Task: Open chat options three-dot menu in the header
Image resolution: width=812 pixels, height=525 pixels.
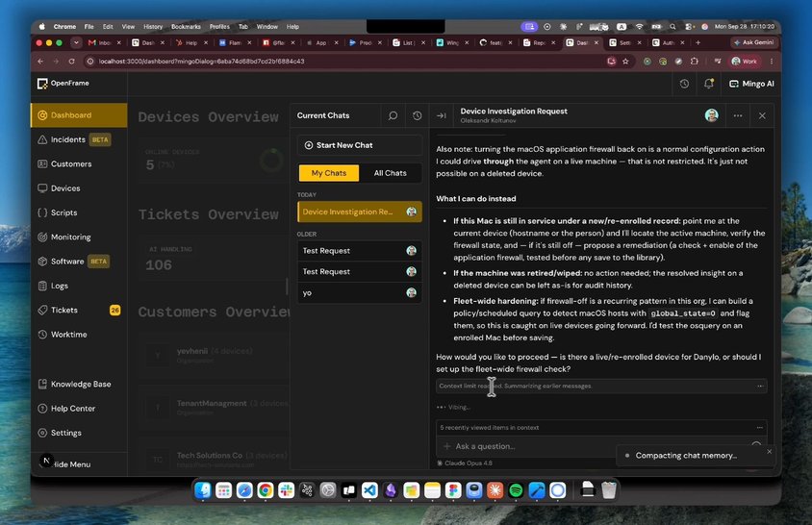Action: pos(737,115)
